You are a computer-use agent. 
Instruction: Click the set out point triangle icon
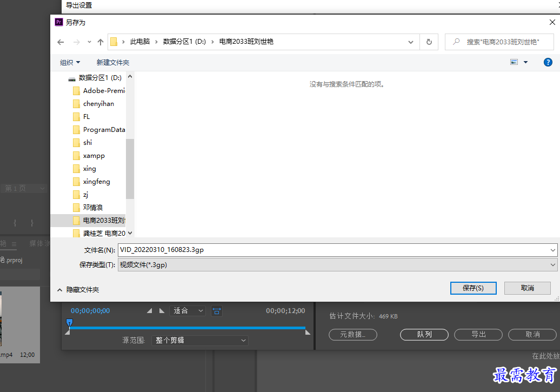click(x=162, y=311)
